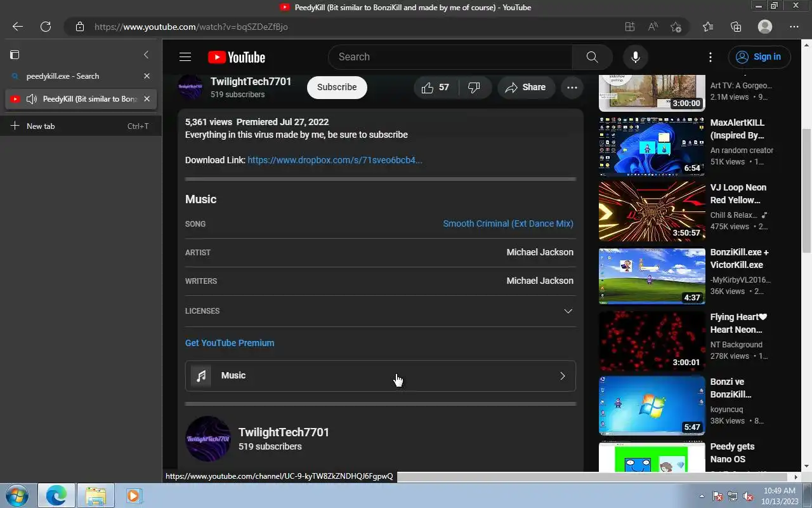Mute the PeedyKill tab audio

31,99
